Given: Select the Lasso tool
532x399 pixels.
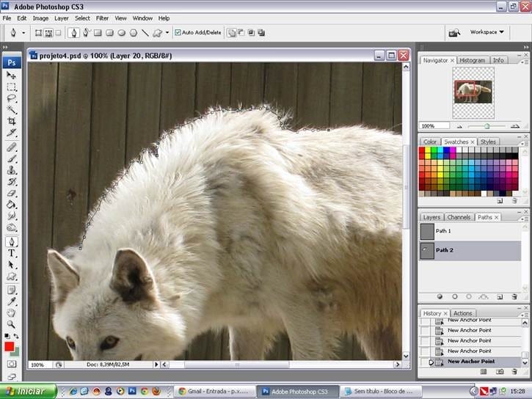Looking at the screenshot, I should coord(12,98).
